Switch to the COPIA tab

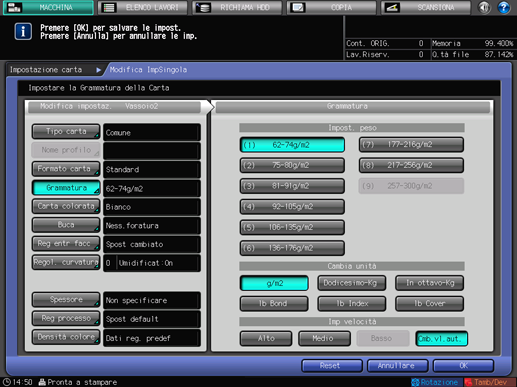coord(332,7)
